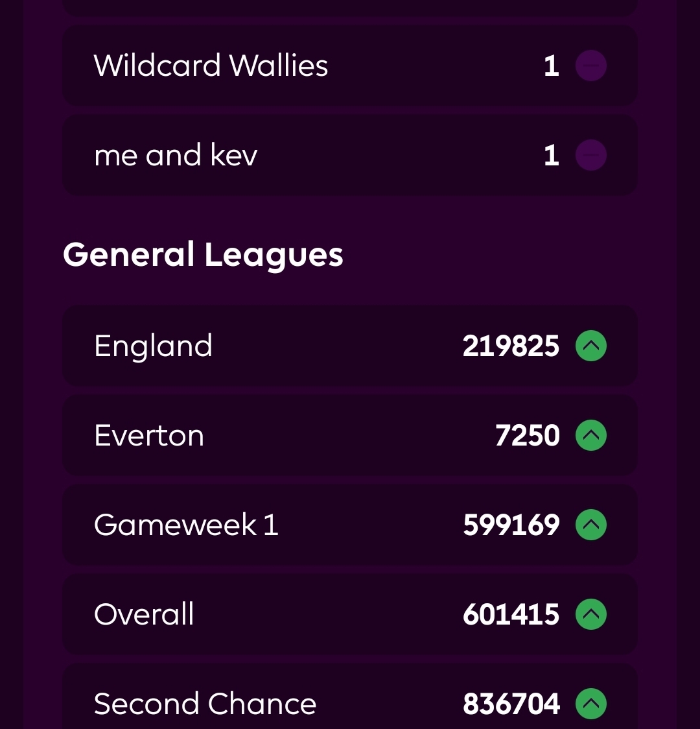
Task: Click Gameweek 1 rank 599169
Action: pyautogui.click(x=511, y=525)
